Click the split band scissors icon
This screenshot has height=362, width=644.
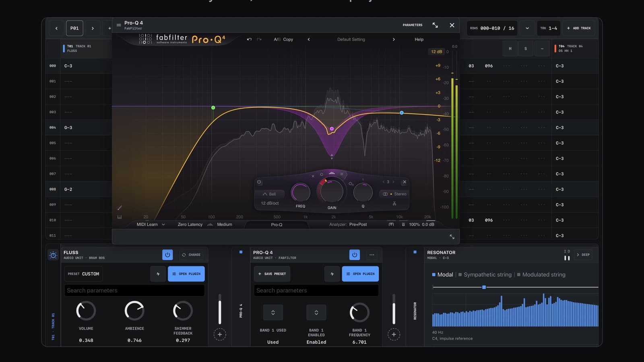click(394, 204)
